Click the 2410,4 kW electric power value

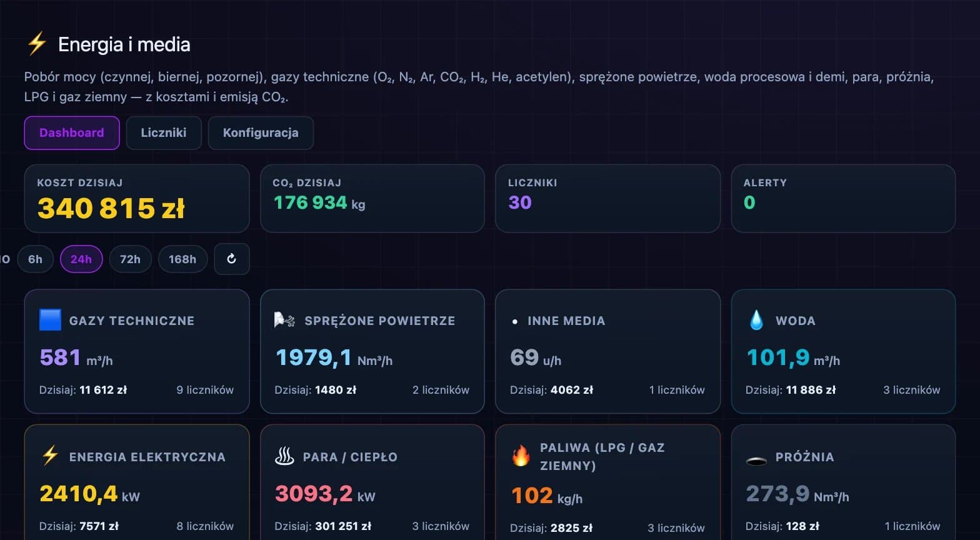tap(90, 494)
